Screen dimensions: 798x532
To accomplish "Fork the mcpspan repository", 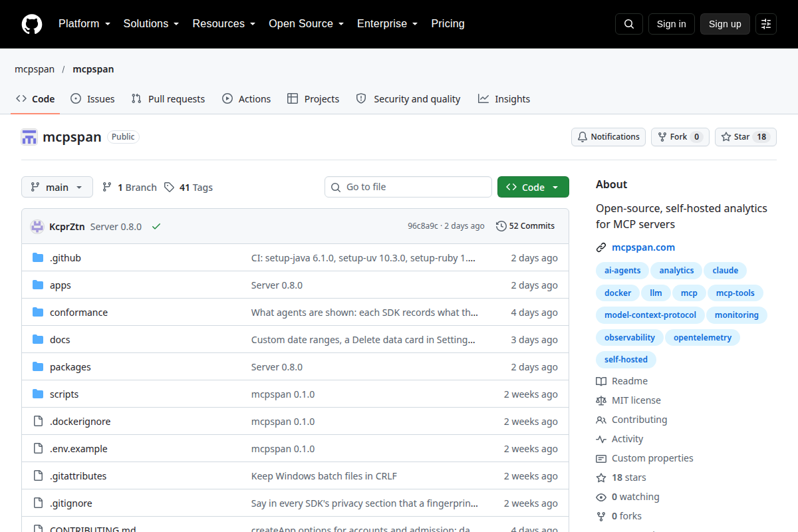I will [680, 137].
